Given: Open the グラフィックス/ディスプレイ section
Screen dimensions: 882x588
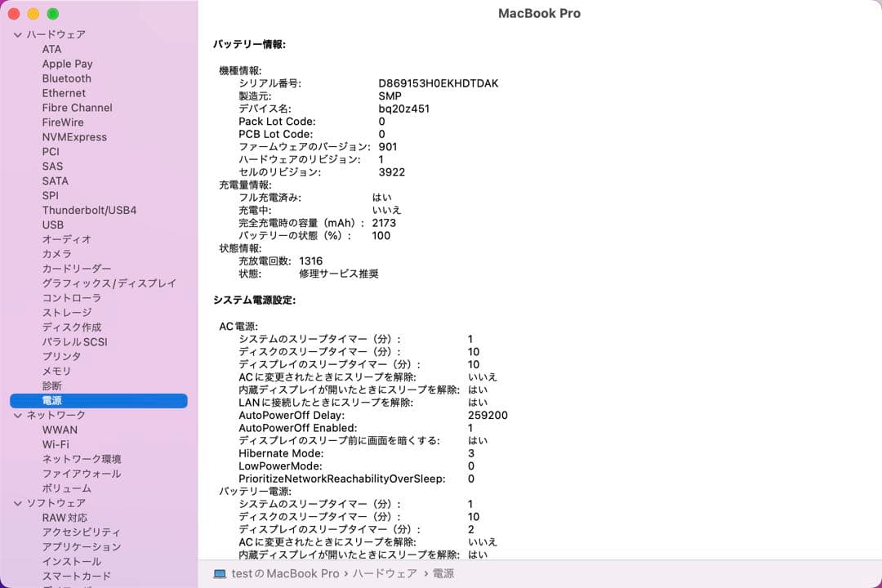Looking at the screenshot, I should [109, 283].
